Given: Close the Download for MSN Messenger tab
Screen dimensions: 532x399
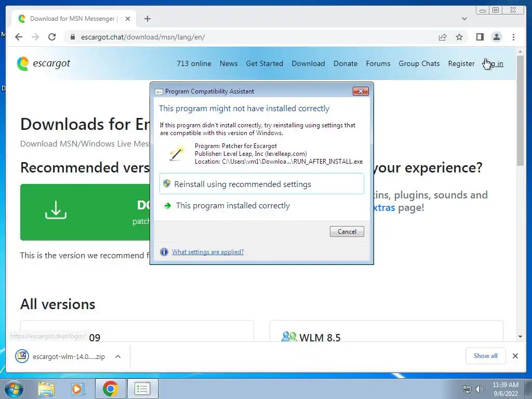Looking at the screenshot, I should point(128,19).
